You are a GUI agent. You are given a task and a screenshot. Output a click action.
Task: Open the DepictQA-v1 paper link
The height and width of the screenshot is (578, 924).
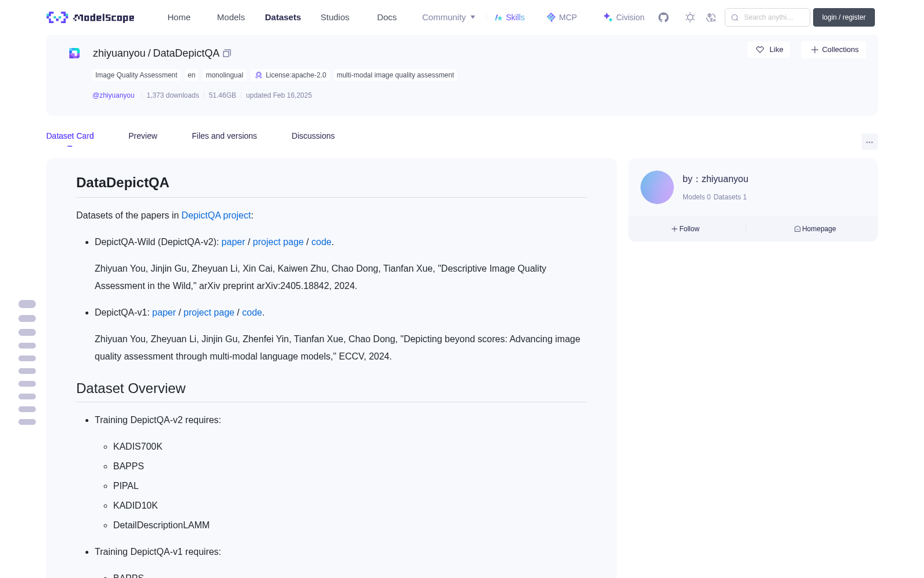pyautogui.click(x=164, y=312)
